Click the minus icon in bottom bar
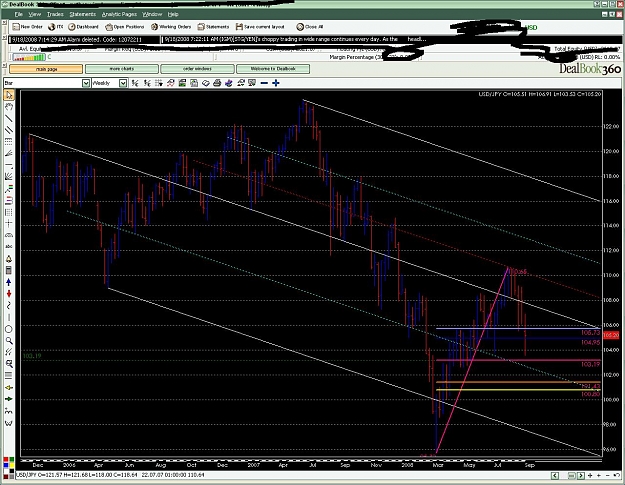The width and height of the screenshot is (625, 485). 607,475
